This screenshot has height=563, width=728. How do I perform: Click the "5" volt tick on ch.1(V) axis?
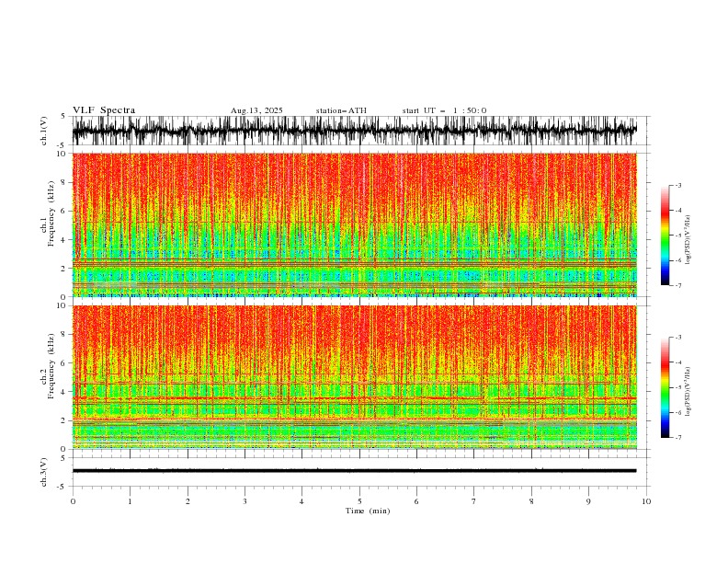[x=63, y=117]
